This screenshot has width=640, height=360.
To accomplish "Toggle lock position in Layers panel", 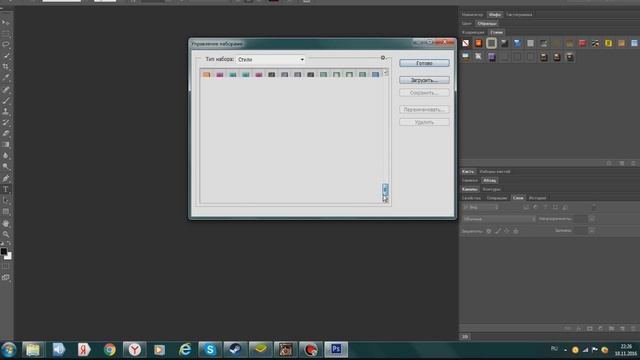I will pyautogui.click(x=507, y=231).
